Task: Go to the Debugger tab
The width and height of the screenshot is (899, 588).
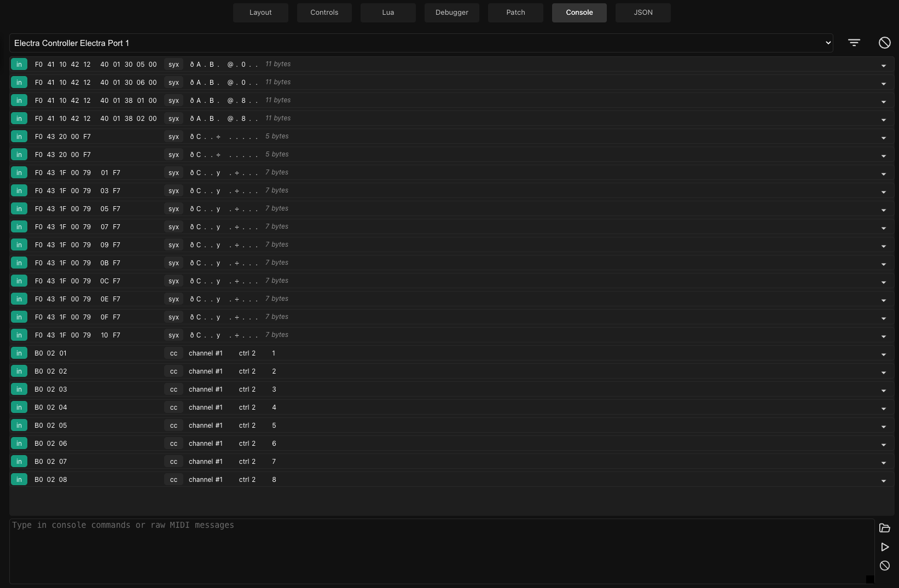Action: [x=451, y=13]
